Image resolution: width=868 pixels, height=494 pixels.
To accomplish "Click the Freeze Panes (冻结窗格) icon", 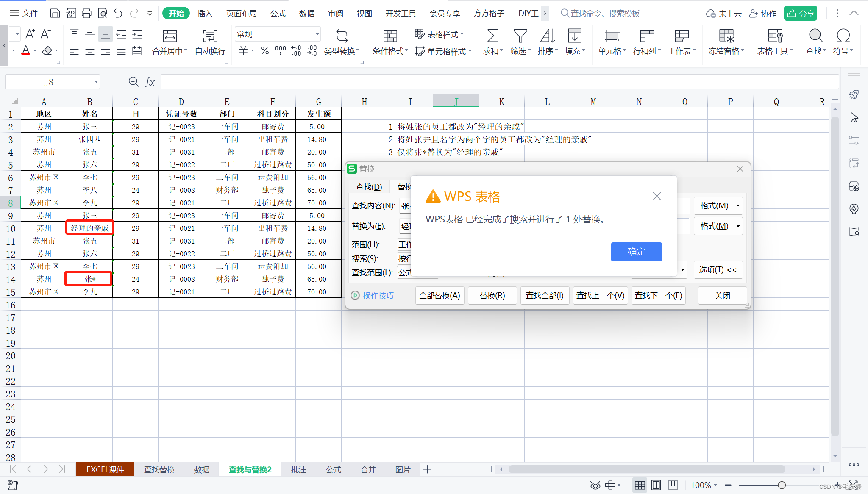I will [x=726, y=36].
